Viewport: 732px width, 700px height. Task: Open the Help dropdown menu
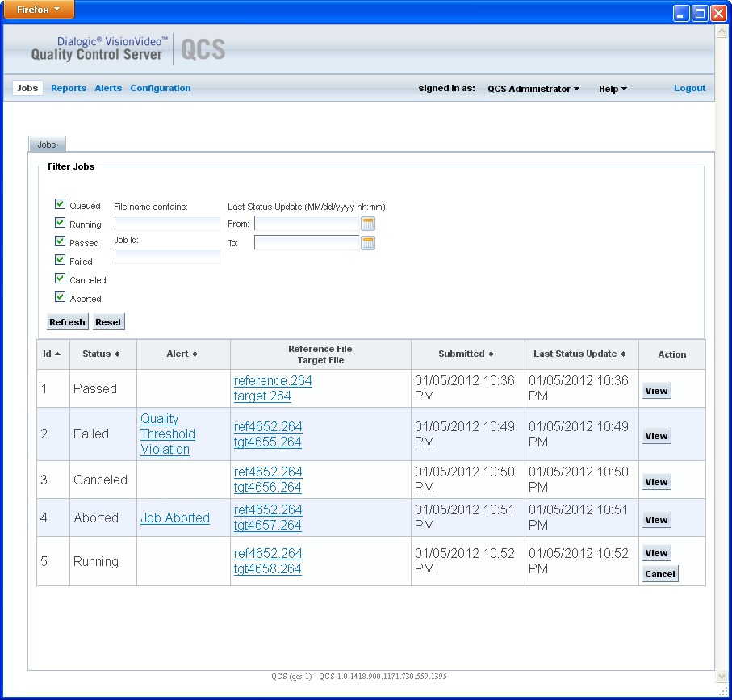pos(613,89)
